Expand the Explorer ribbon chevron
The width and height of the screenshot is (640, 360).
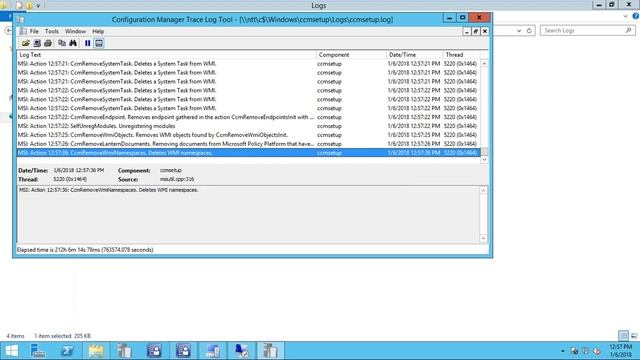coord(625,16)
